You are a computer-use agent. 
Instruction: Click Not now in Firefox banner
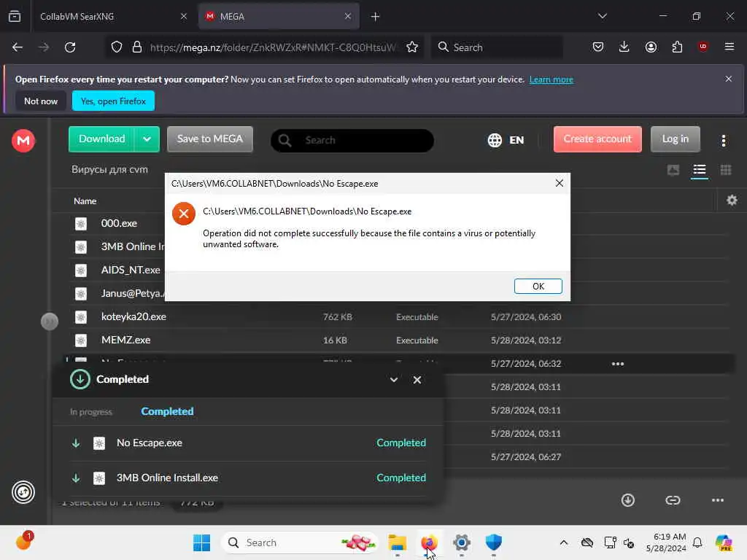coord(41,101)
